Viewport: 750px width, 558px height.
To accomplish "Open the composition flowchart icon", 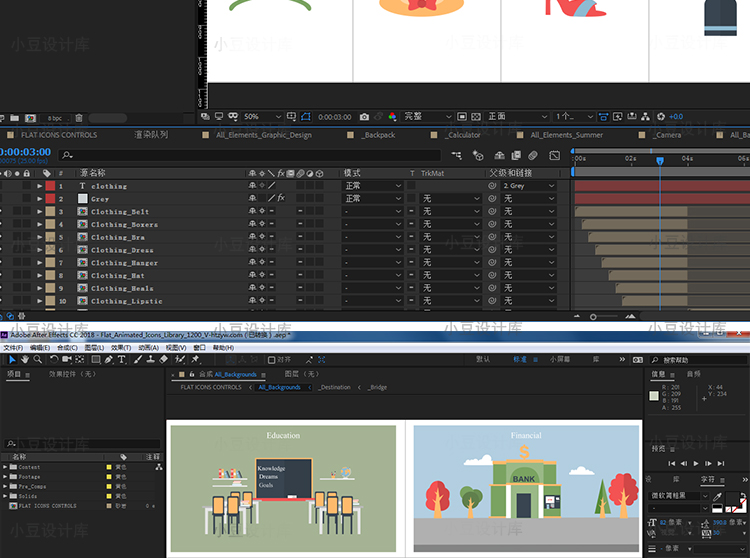I will [x=645, y=117].
